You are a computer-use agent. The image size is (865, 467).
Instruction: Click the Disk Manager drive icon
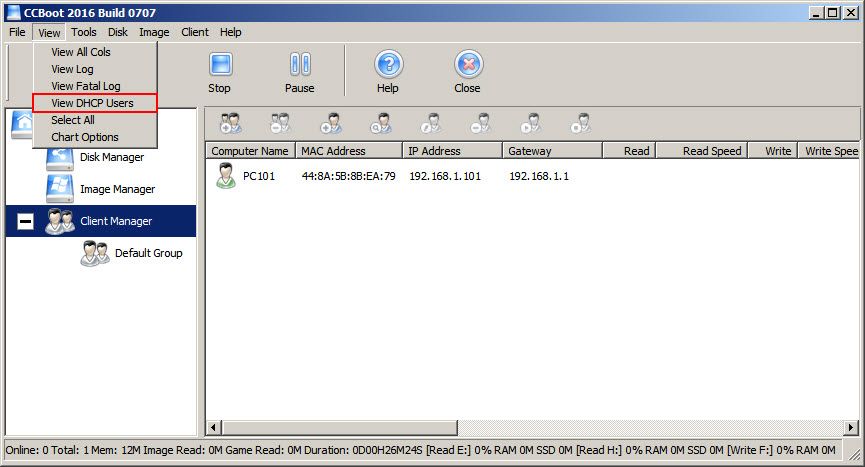pyautogui.click(x=60, y=159)
